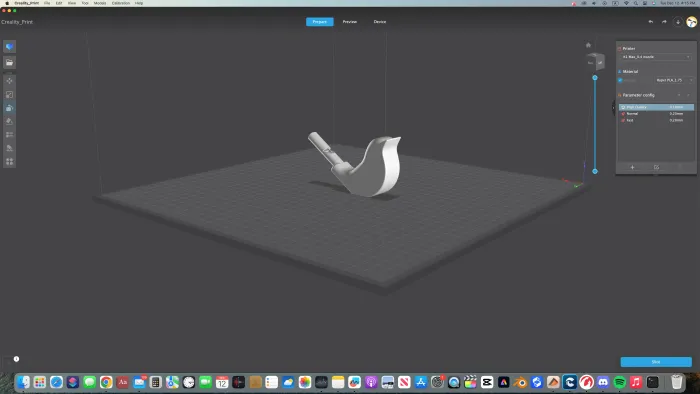Select the High Quality parameter profile
The height and width of the screenshot is (394, 700).
tap(656, 107)
